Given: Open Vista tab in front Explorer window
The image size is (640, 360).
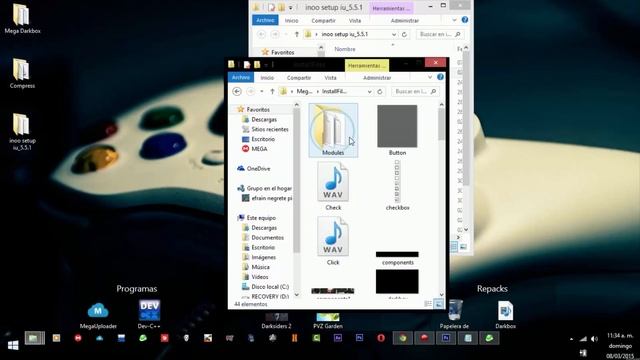Looking at the screenshot, I should pyautogui.click(x=331, y=78).
